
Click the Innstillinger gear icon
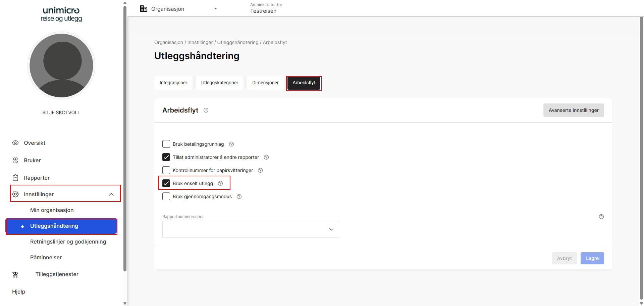pyautogui.click(x=15, y=194)
